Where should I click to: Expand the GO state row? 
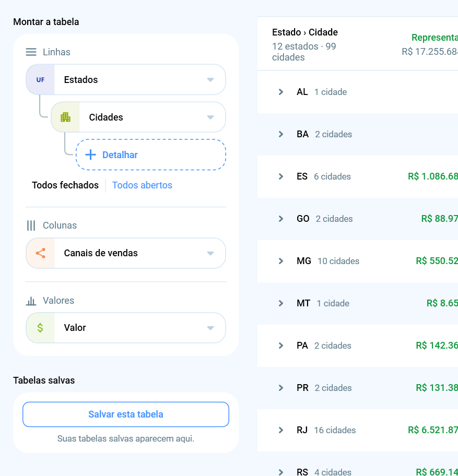[281, 219]
